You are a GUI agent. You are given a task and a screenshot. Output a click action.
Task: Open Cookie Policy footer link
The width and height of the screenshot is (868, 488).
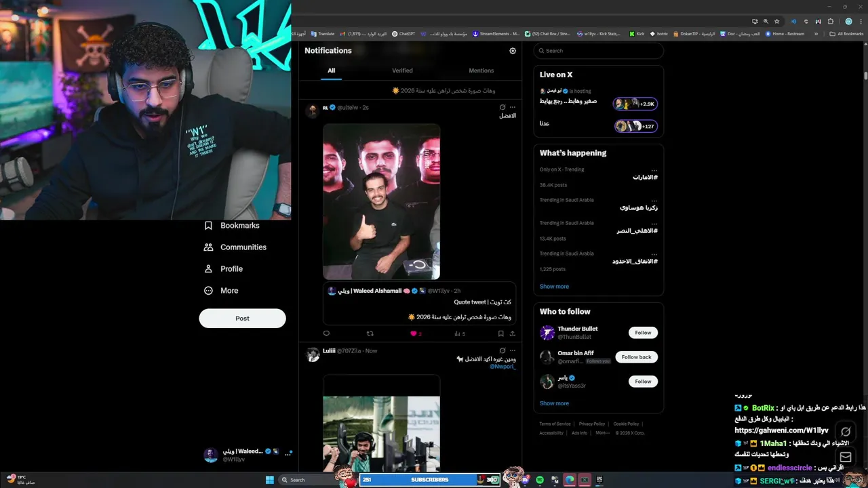626,424
